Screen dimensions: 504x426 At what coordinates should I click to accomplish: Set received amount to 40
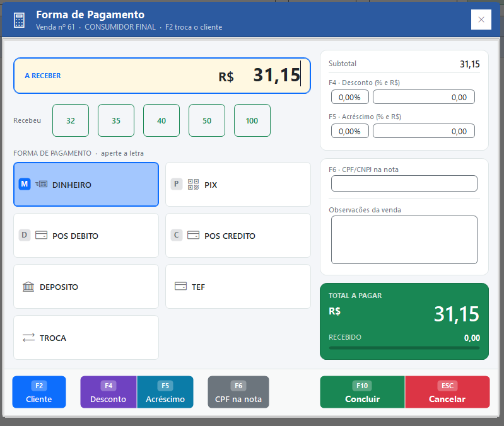tap(161, 120)
